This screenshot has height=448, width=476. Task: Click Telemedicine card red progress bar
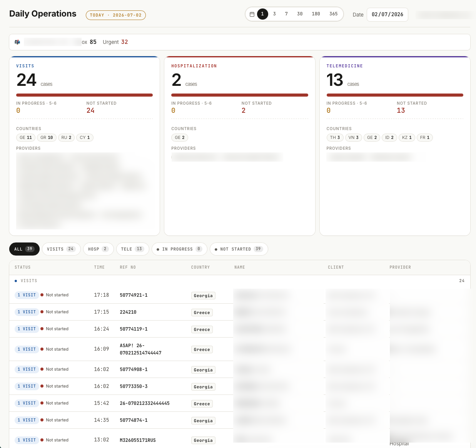point(395,95)
